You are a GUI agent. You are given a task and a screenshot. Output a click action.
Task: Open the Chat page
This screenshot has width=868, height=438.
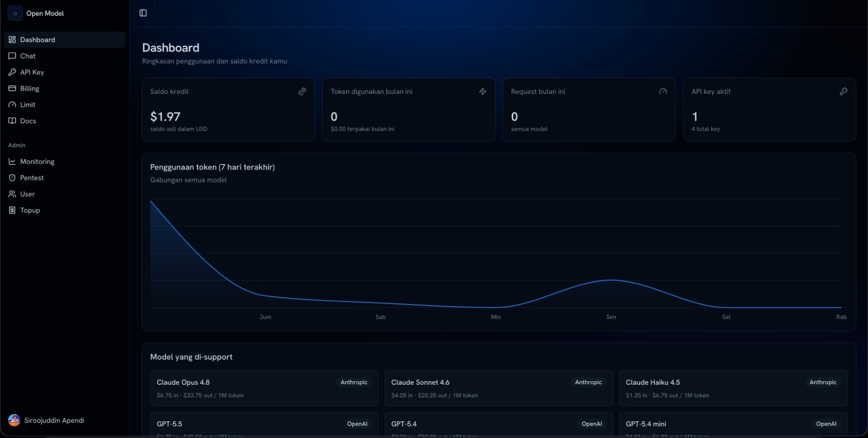coord(65,56)
